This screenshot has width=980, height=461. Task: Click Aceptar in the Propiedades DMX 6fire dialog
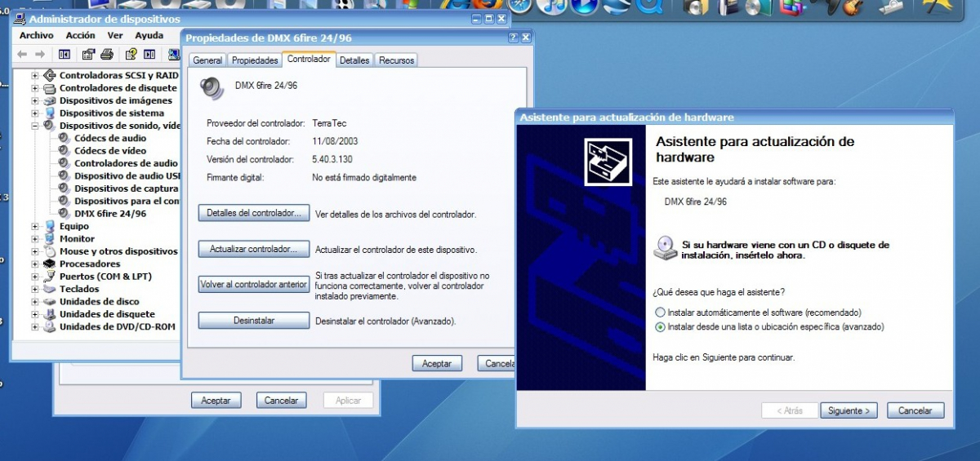click(x=437, y=363)
